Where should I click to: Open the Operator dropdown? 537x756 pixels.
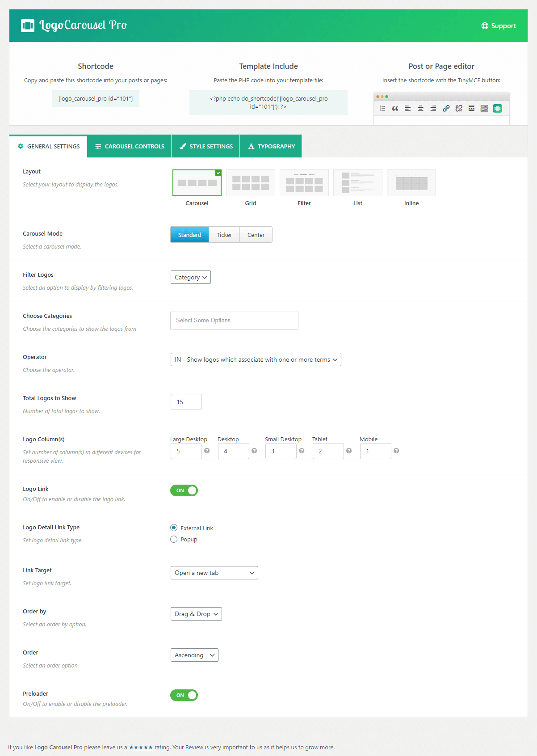[x=256, y=359]
